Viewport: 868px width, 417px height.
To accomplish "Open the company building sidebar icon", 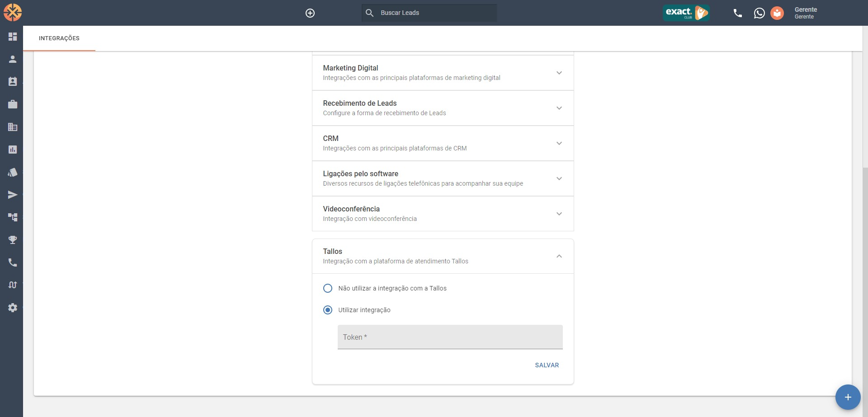I will 13,127.
